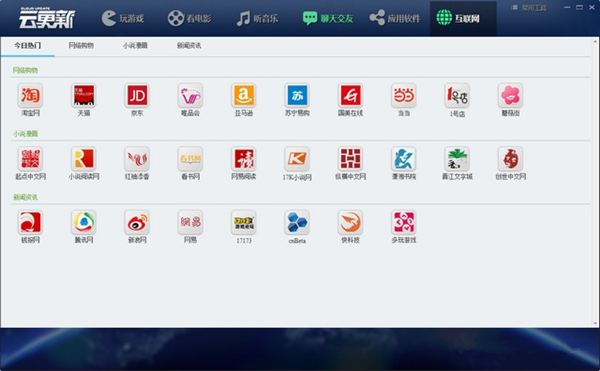
Task: Open the Sina Weibo 新浪网 icon
Action: 137,222
